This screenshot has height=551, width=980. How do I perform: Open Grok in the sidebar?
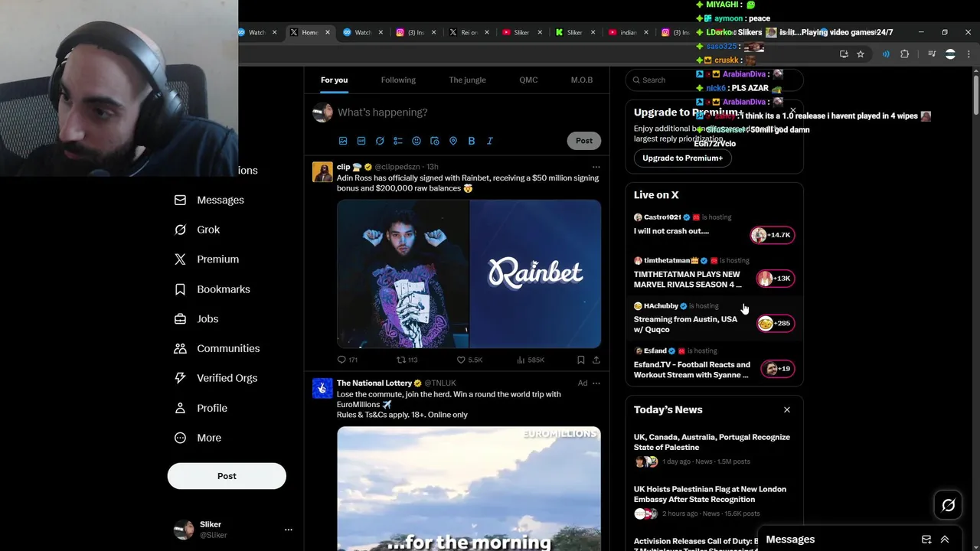click(x=197, y=230)
